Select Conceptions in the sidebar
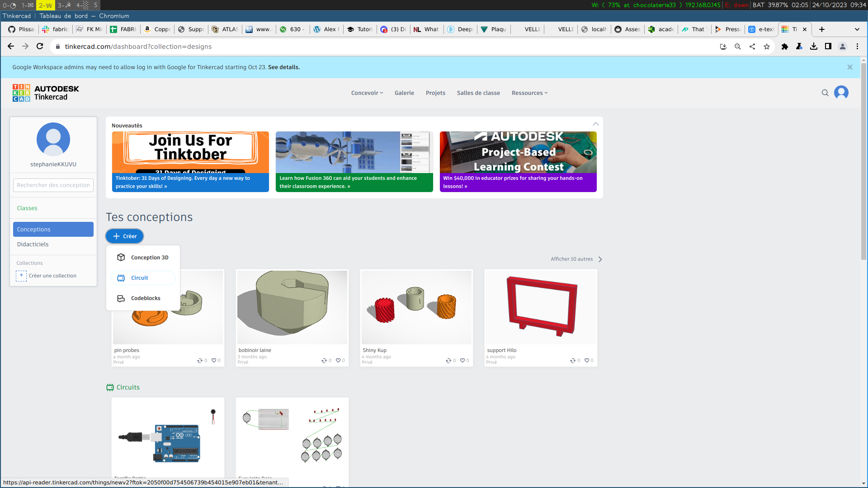 point(53,229)
